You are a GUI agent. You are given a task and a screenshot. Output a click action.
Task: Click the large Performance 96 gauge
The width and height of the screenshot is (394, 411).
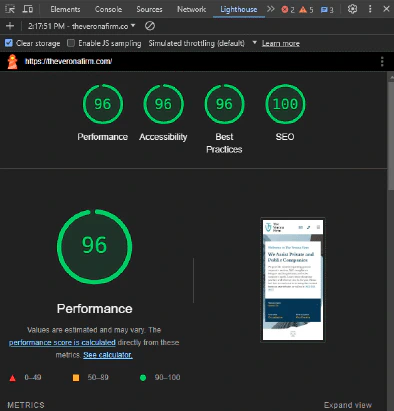(x=94, y=247)
